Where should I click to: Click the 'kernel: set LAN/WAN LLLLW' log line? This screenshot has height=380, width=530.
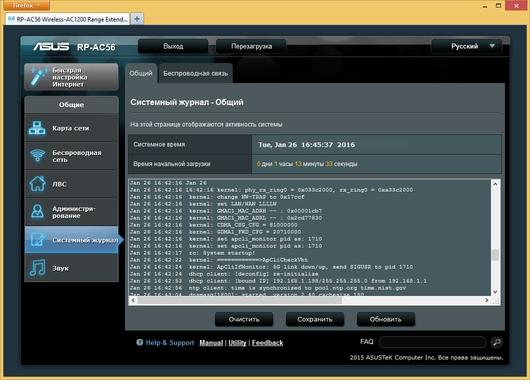click(x=203, y=204)
